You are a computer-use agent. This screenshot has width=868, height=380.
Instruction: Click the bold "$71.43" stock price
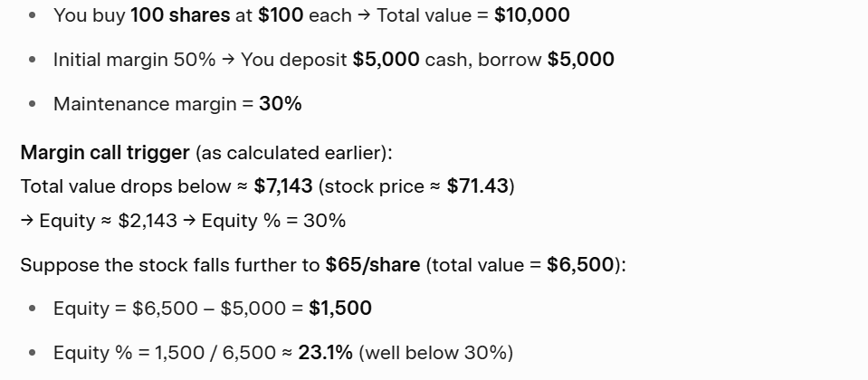[478, 186]
